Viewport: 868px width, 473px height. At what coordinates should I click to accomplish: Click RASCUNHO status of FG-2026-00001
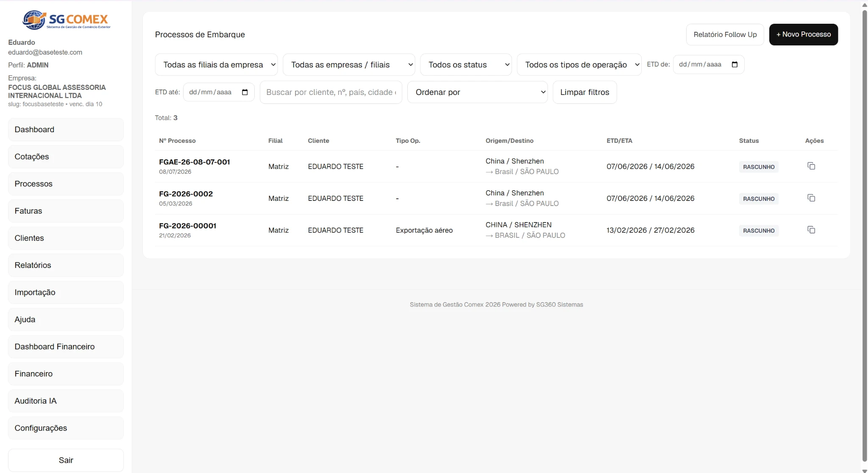(x=759, y=230)
